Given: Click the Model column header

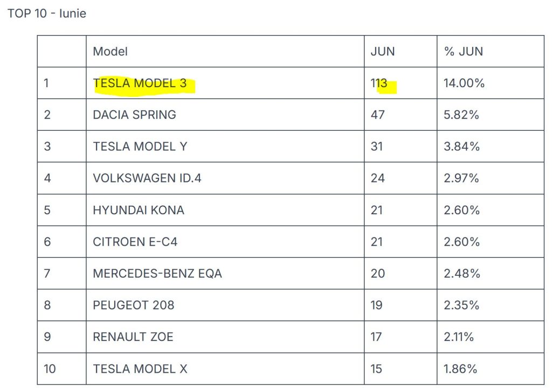Looking at the screenshot, I should (x=110, y=52).
